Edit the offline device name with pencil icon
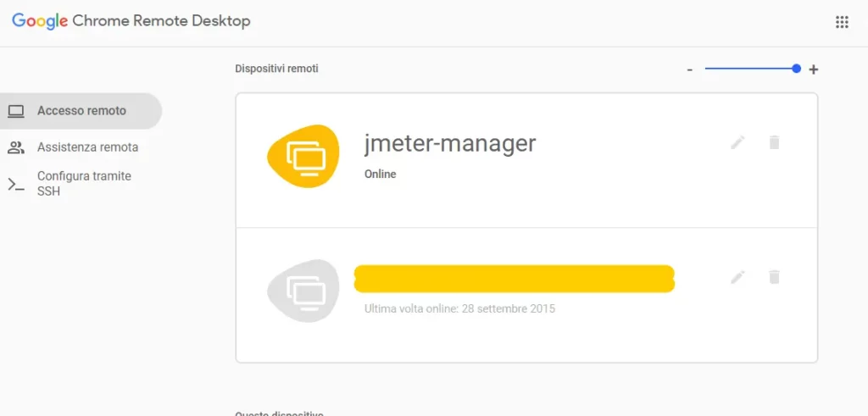The image size is (868, 416). click(x=737, y=277)
